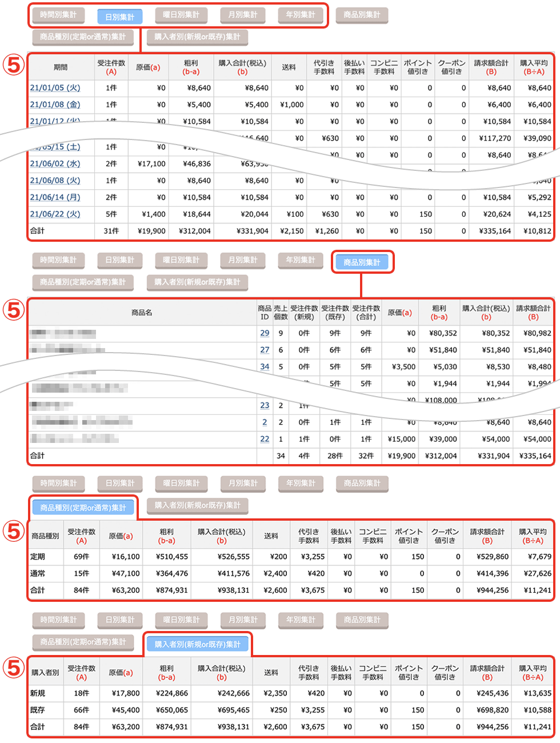Viewport: 560px width, 743px height.
Task: Open 時間別集計 tab left of active 日別集計
Action: (x=58, y=15)
